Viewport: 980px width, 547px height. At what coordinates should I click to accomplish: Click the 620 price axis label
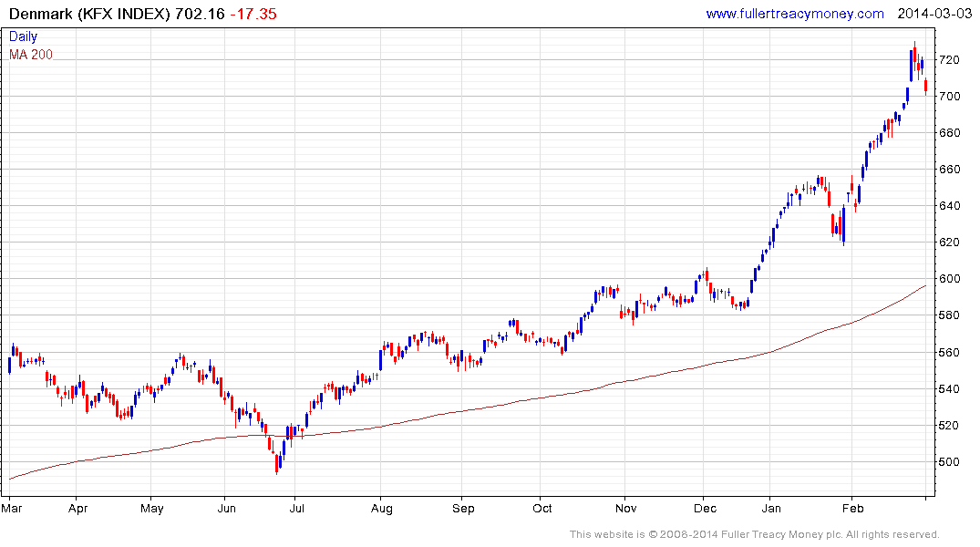point(949,243)
